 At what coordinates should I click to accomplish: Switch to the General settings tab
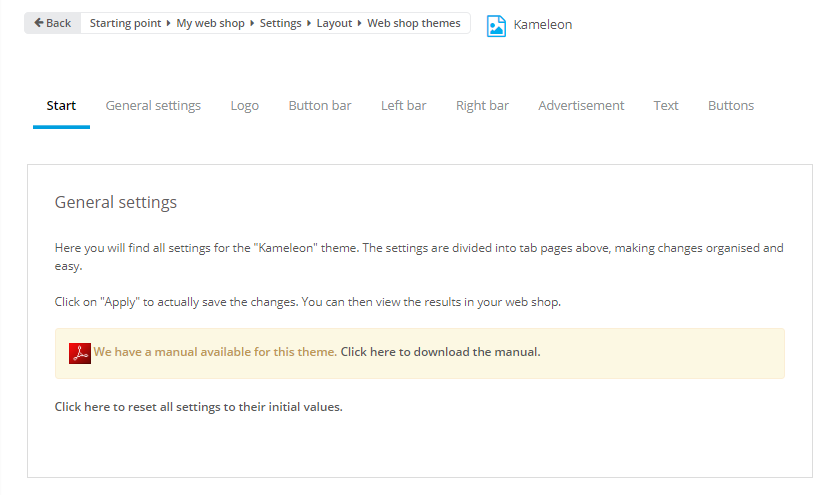pos(153,106)
